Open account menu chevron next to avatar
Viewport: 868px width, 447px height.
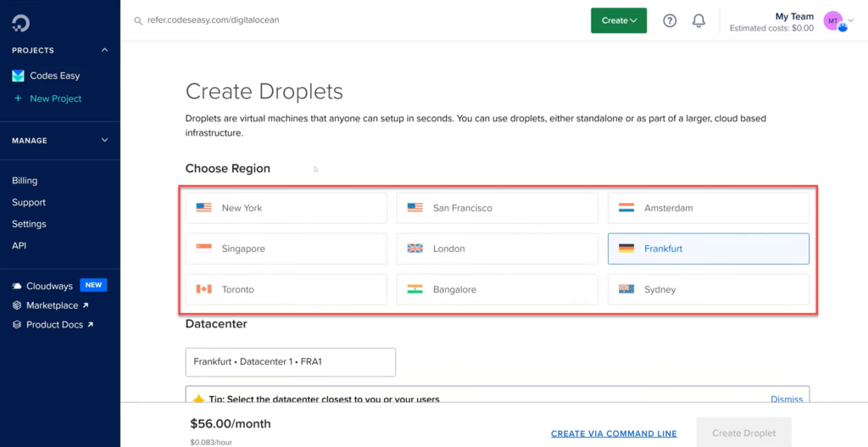(851, 20)
